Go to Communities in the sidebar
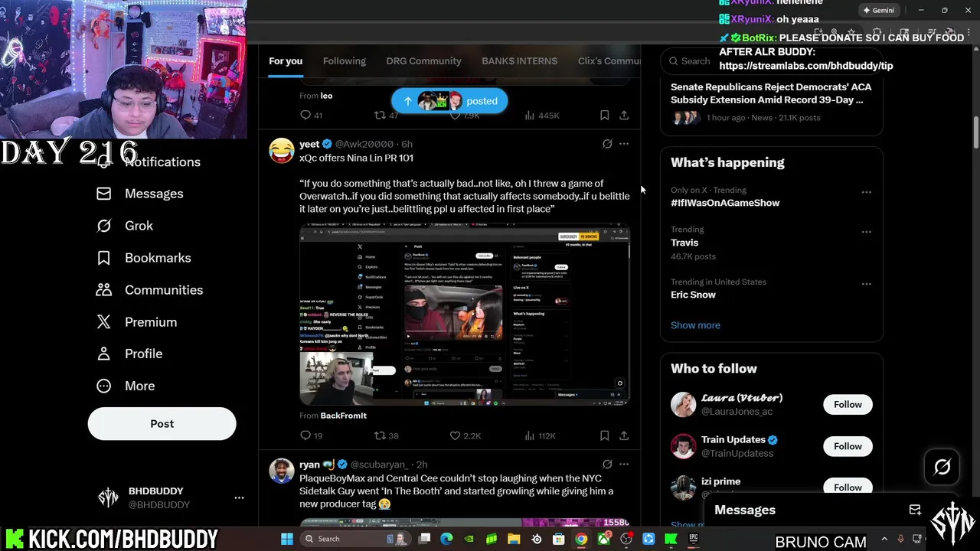The width and height of the screenshot is (980, 551). pos(164,290)
